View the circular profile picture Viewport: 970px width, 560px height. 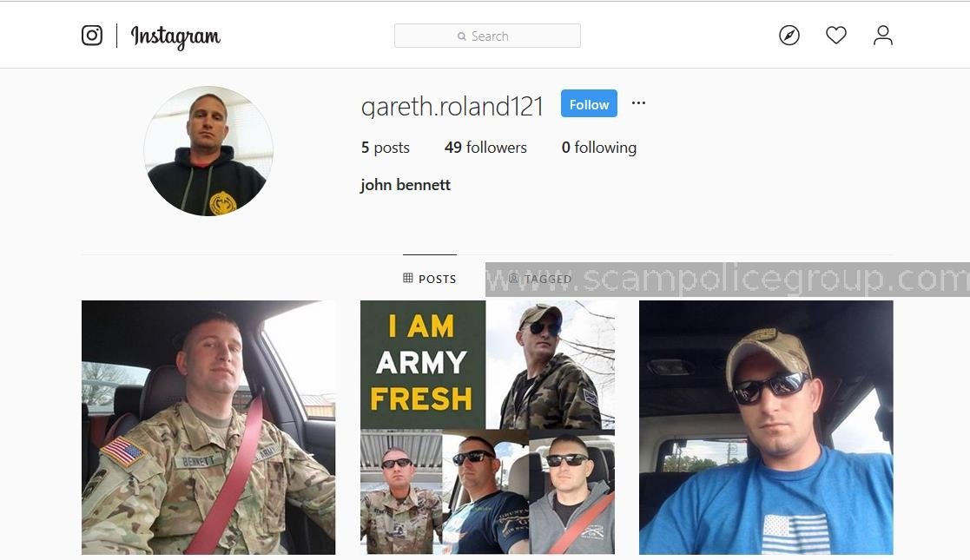(208, 151)
